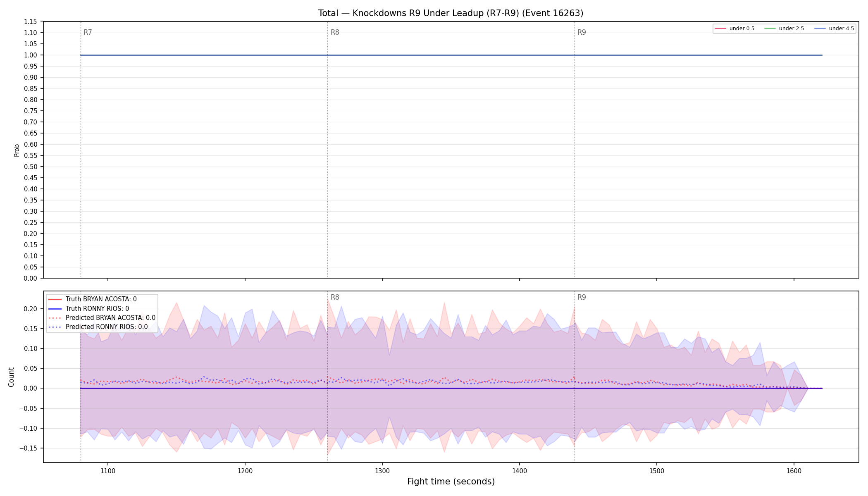
Task: Click the −0.15 tick on the Count axis
Action: (28, 448)
